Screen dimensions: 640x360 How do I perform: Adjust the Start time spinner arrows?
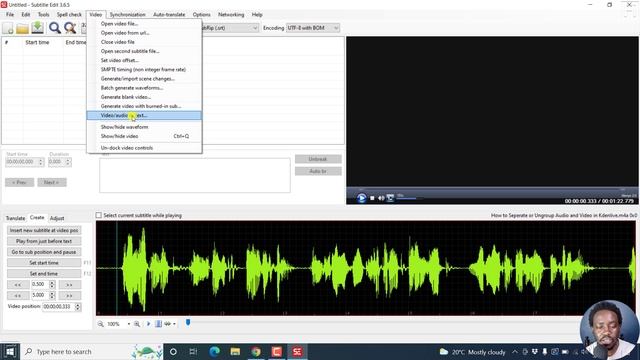coord(41,162)
